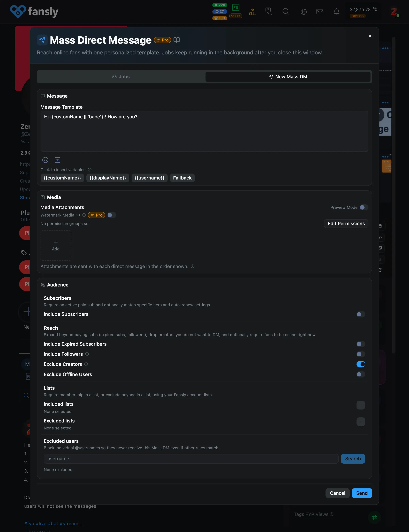Open the emoji picker below the message template

45,160
